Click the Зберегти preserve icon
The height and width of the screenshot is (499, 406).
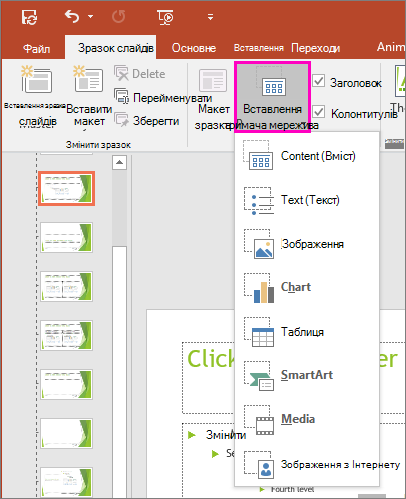point(121,119)
